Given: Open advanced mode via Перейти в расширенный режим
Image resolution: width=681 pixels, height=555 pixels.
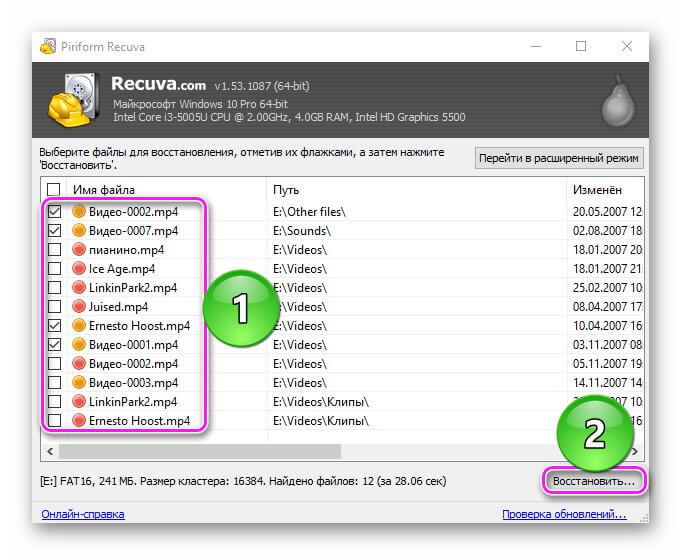Looking at the screenshot, I should (559, 158).
